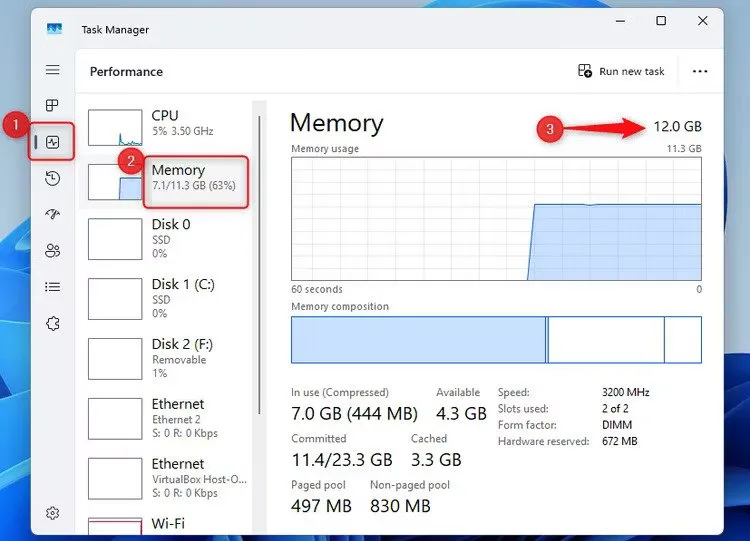Open the App history page
The image size is (750, 541).
pyautogui.click(x=53, y=178)
